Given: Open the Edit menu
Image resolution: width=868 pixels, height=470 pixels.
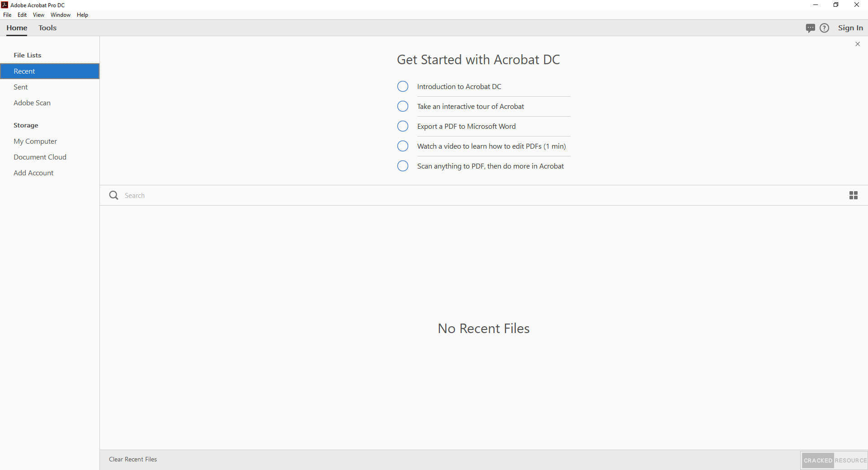Looking at the screenshot, I should (22, 15).
